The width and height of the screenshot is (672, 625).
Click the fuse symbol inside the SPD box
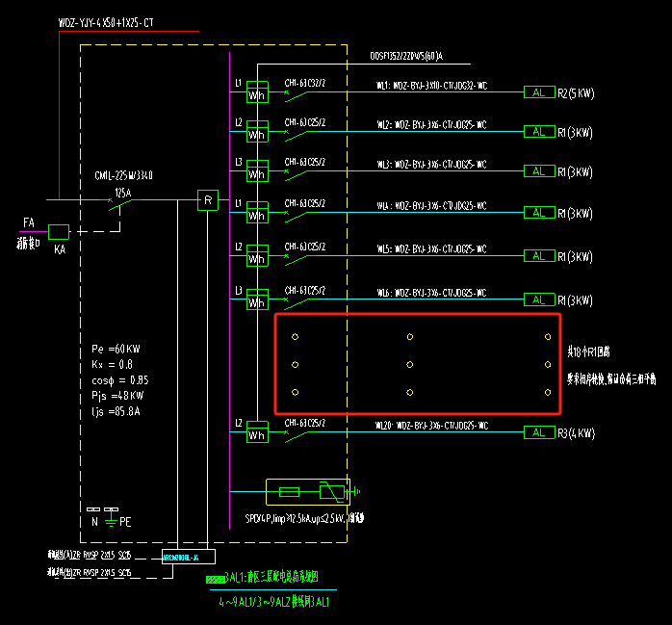[289, 492]
